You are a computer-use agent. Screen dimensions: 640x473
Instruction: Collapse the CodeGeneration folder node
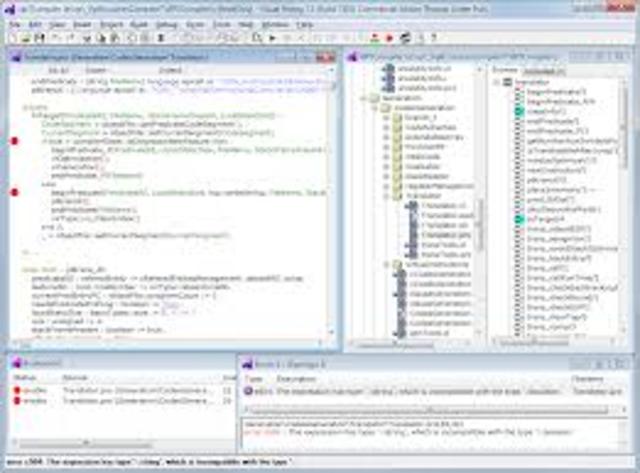click(x=375, y=108)
